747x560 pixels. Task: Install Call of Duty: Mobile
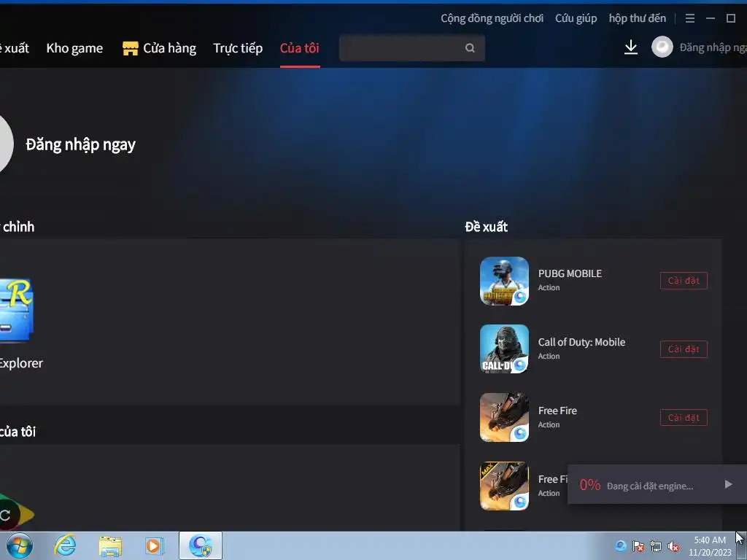tap(684, 349)
